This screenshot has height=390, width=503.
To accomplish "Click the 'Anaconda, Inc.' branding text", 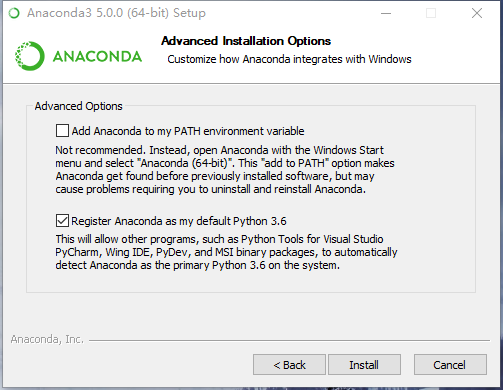I will pos(47,339).
